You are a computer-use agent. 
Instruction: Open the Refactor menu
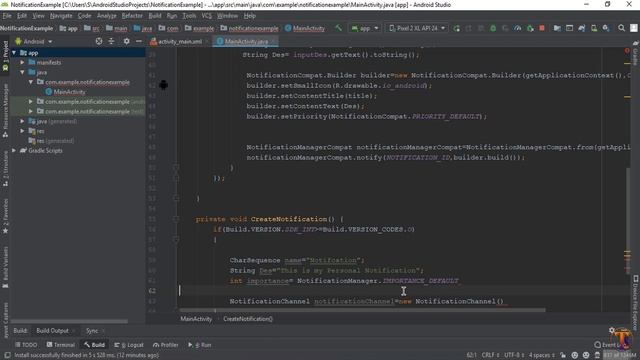(x=132, y=16)
